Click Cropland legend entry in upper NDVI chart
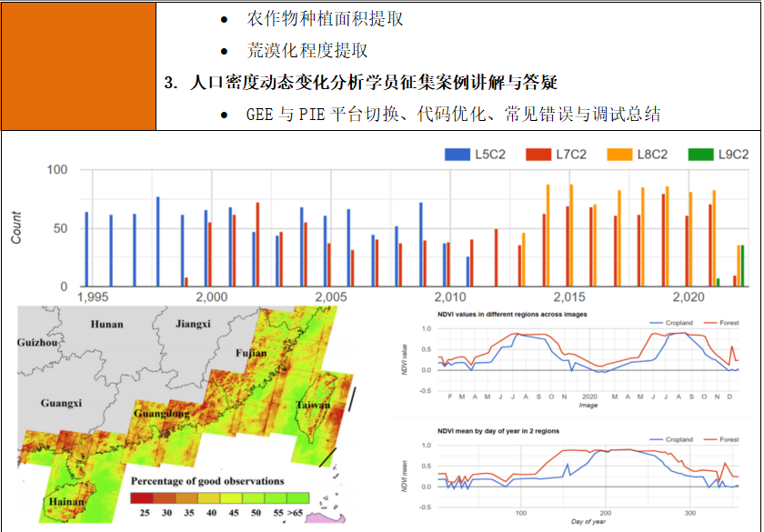The width and height of the screenshot is (764, 532). coord(671,323)
